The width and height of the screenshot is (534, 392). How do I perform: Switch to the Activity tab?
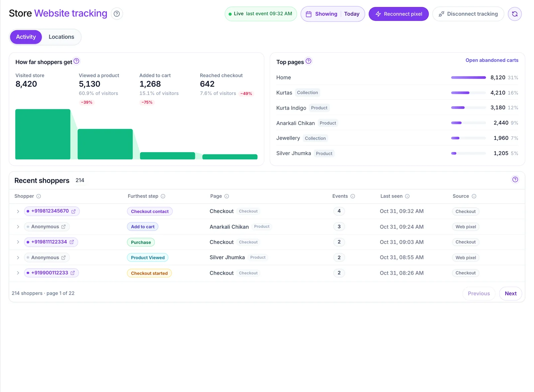coord(26,37)
